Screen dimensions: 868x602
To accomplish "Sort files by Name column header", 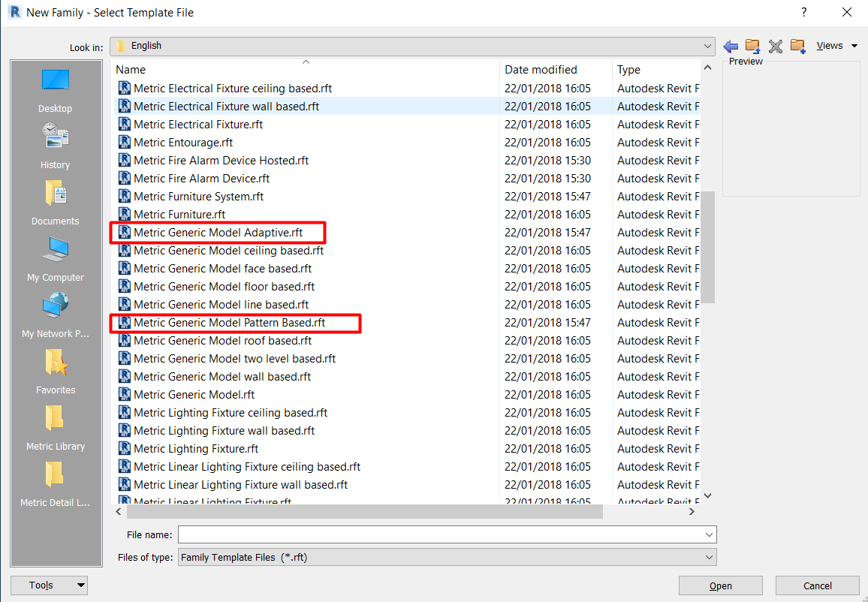I will (x=306, y=70).
